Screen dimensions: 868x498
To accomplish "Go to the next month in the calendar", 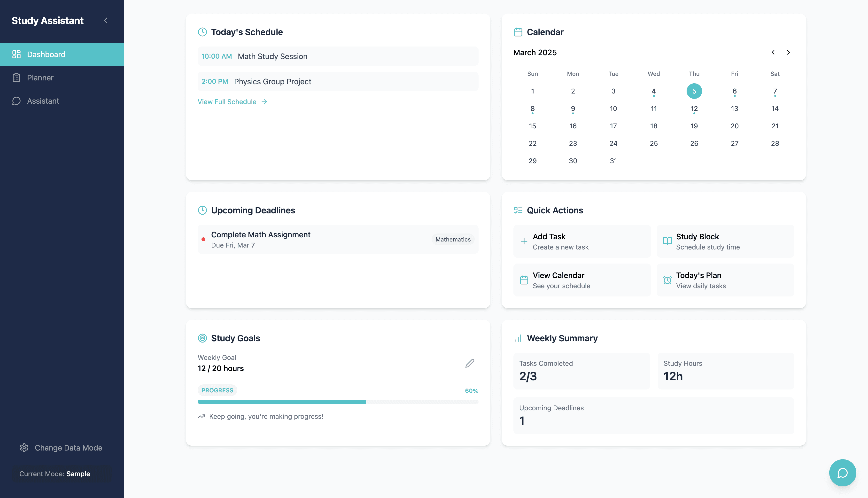I will (x=789, y=52).
